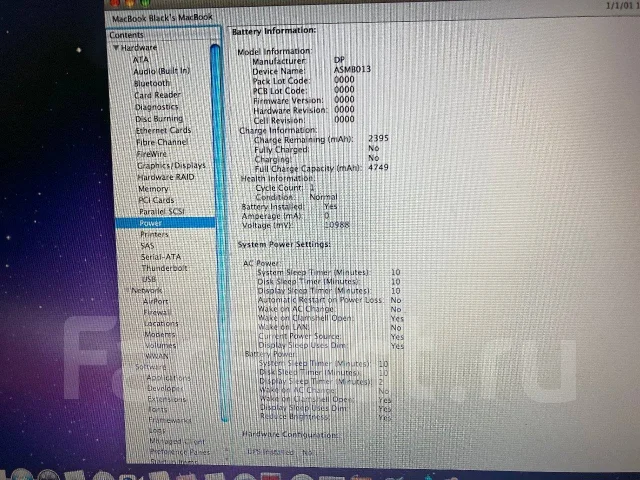The height and width of the screenshot is (480, 640).
Task: Click the Software section header
Action: click(x=151, y=367)
